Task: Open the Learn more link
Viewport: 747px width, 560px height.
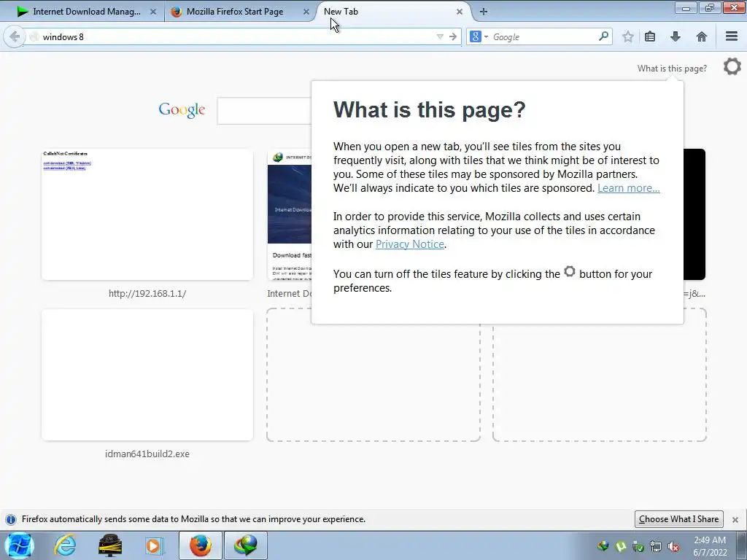Action: tap(628, 188)
